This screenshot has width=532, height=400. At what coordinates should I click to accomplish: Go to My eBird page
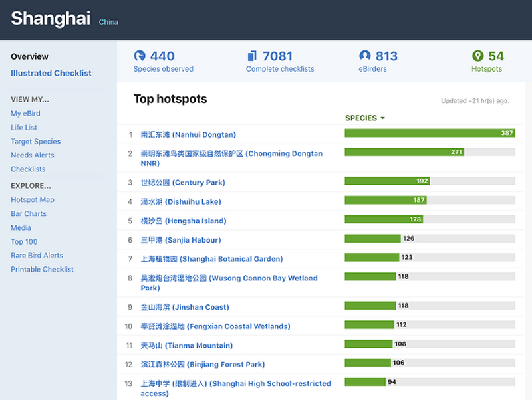25,113
